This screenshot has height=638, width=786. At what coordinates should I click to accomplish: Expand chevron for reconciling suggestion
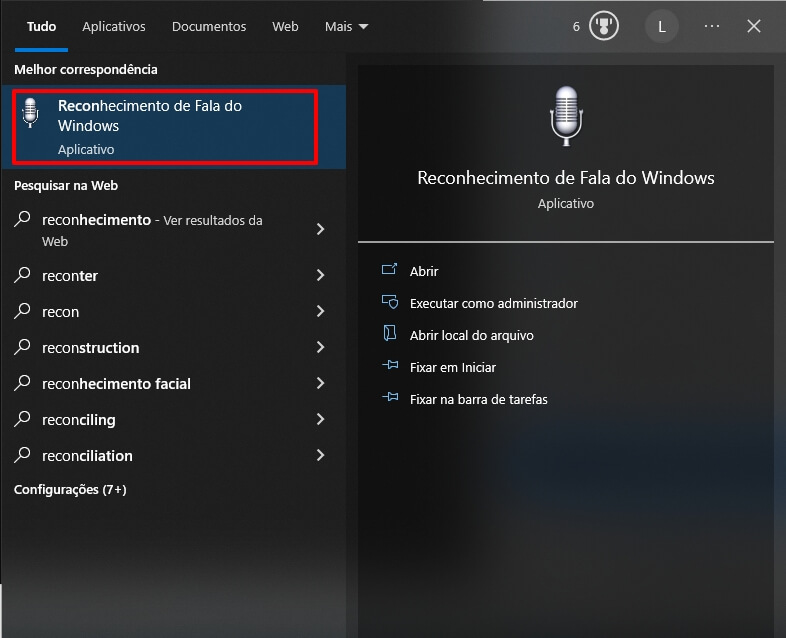pyautogui.click(x=321, y=419)
